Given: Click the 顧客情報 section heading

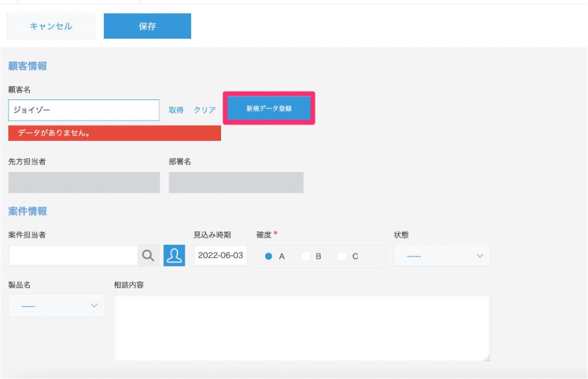Looking at the screenshot, I should (28, 66).
